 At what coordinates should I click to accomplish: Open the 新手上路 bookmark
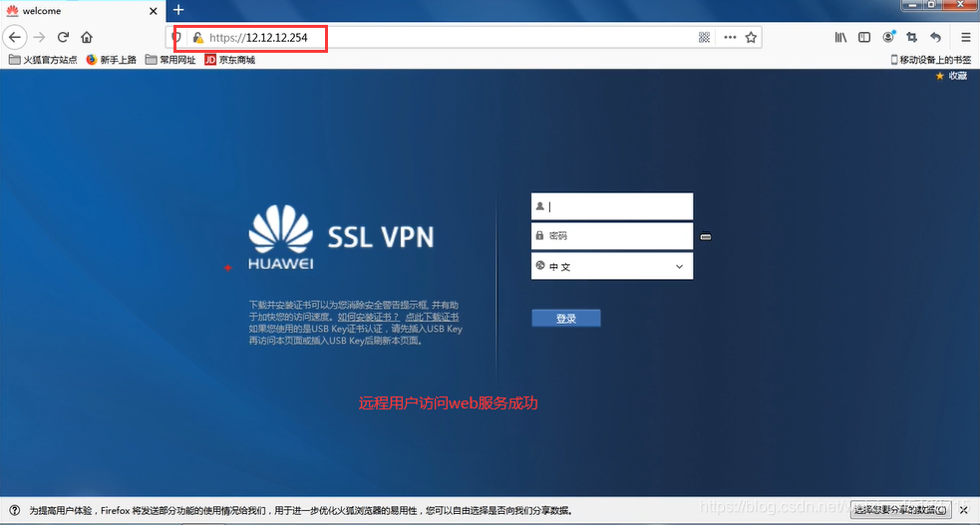(x=112, y=60)
